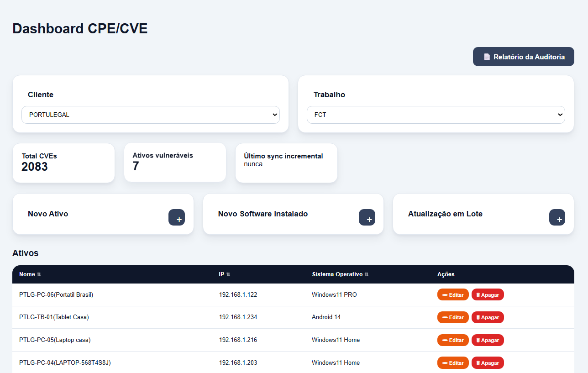Screen dimensions: 588x373
Task: Open the Trabalho dropdown showing FCT
Action: click(x=436, y=115)
